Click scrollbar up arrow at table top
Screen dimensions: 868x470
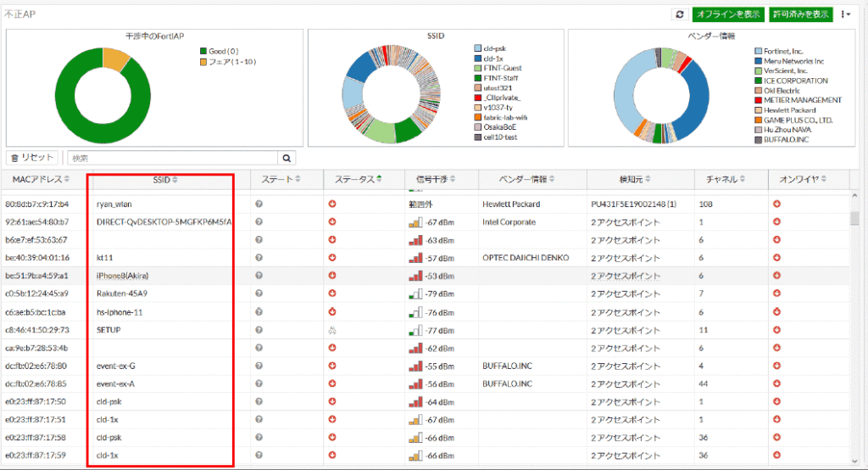tap(854, 195)
